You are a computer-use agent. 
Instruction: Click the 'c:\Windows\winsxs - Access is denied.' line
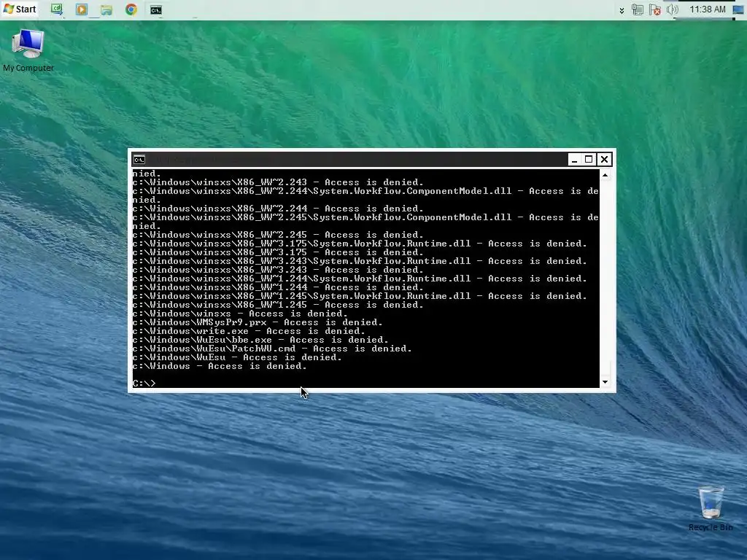[240, 314]
